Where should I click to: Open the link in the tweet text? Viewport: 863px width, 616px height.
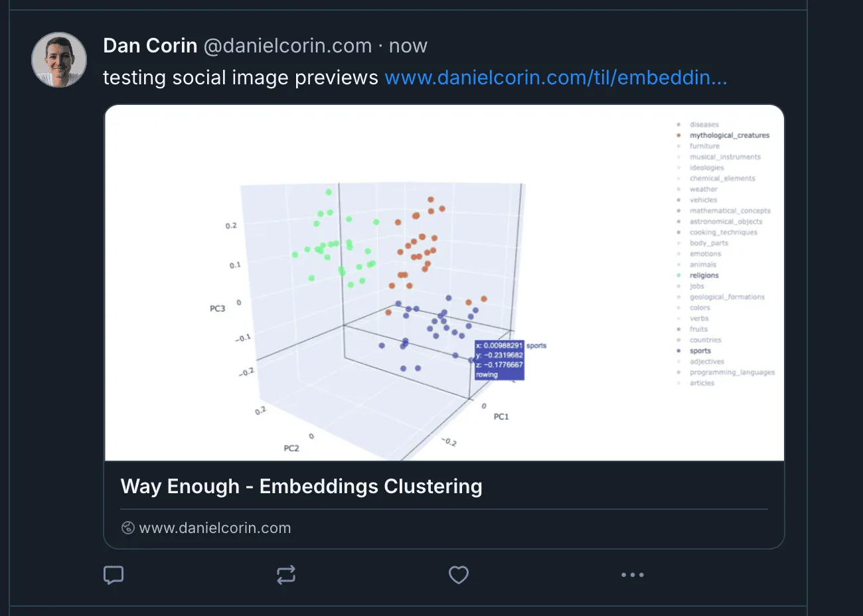555,78
